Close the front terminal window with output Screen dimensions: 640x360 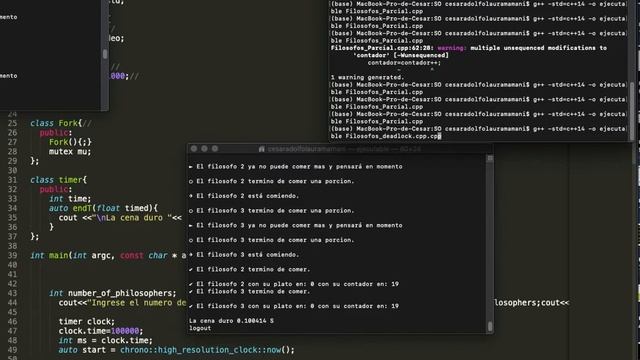194,149
